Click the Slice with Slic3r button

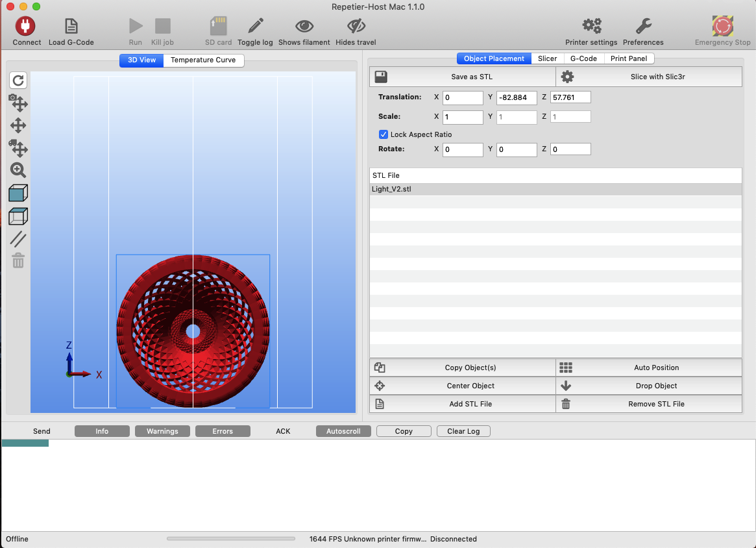649,77
